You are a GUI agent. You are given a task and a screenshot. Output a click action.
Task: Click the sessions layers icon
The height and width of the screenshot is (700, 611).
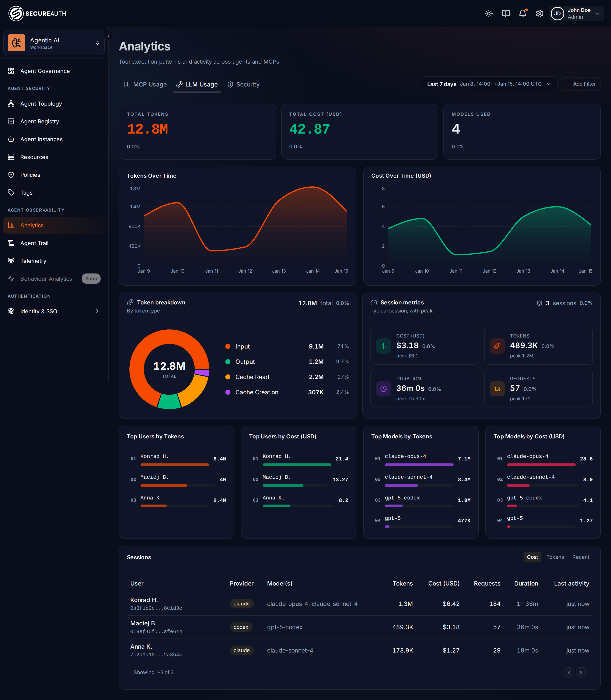(x=539, y=303)
